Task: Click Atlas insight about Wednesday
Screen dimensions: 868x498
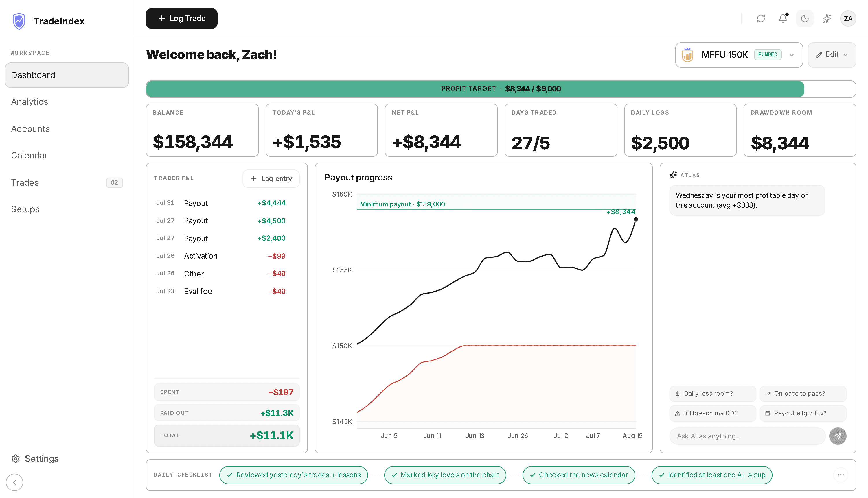Action: [x=747, y=200]
